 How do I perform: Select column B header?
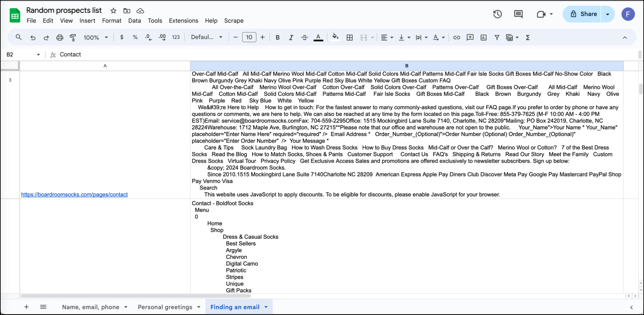407,66
